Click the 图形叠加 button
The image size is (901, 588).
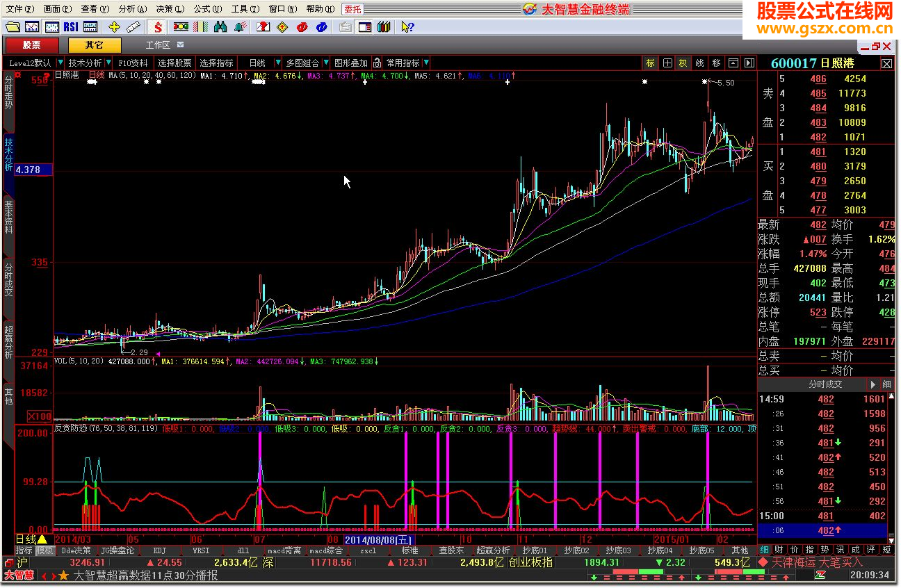tap(351, 63)
